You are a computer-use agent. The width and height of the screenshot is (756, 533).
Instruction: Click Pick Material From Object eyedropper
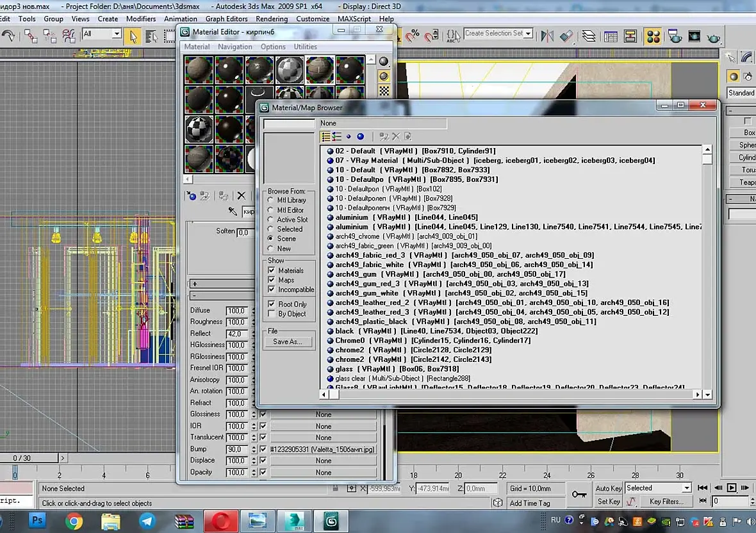(233, 211)
